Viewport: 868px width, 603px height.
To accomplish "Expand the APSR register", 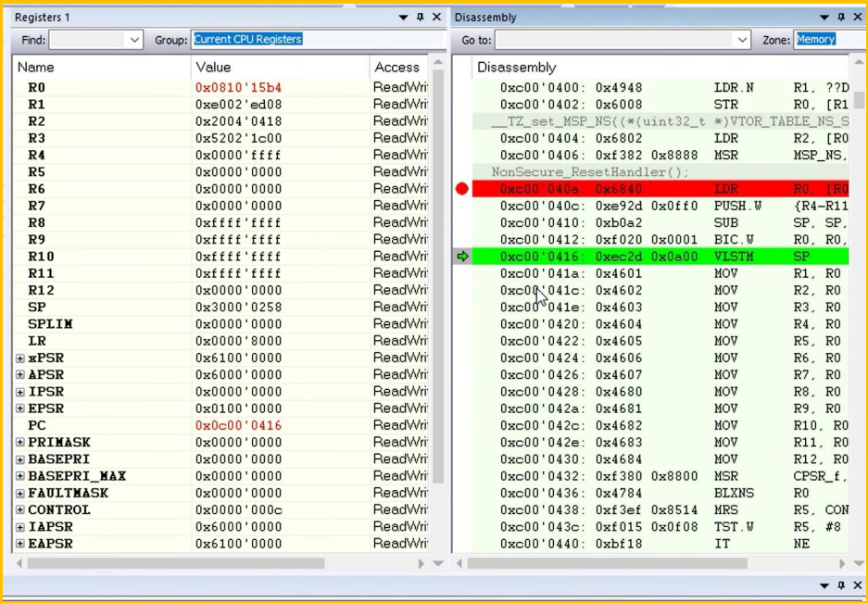I will pos(20,375).
